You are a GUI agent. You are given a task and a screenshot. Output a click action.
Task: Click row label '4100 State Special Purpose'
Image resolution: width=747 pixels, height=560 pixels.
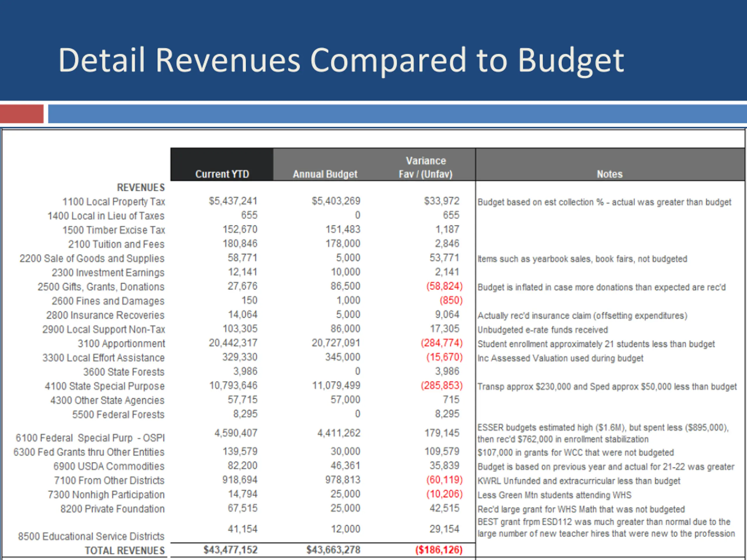tap(105, 386)
